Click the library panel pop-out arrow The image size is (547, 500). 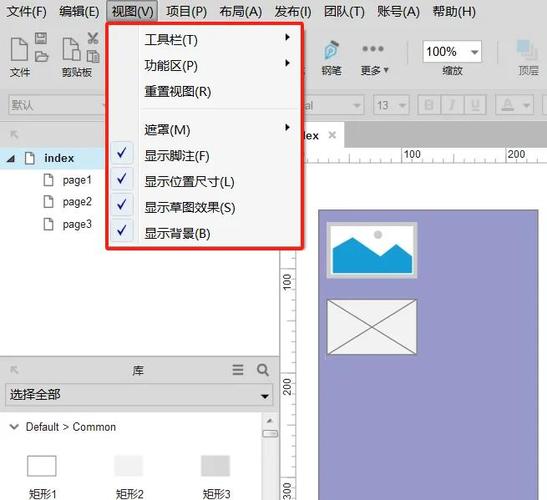(14, 370)
